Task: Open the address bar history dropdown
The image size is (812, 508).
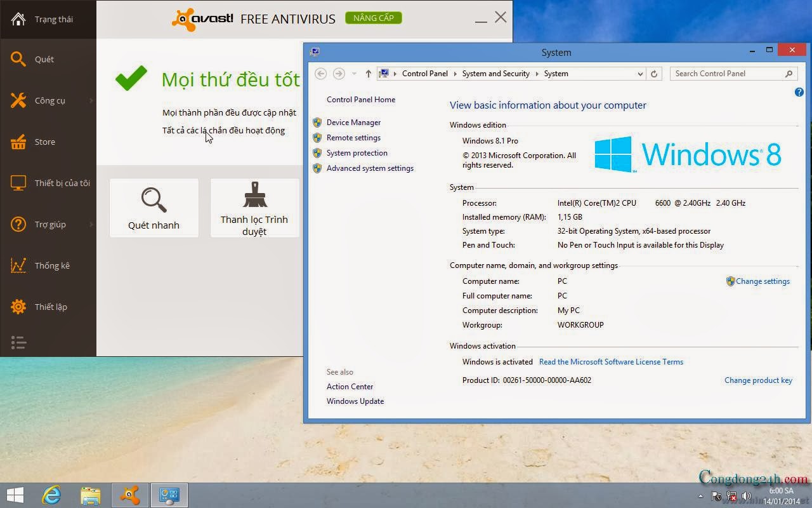Action: coord(640,74)
